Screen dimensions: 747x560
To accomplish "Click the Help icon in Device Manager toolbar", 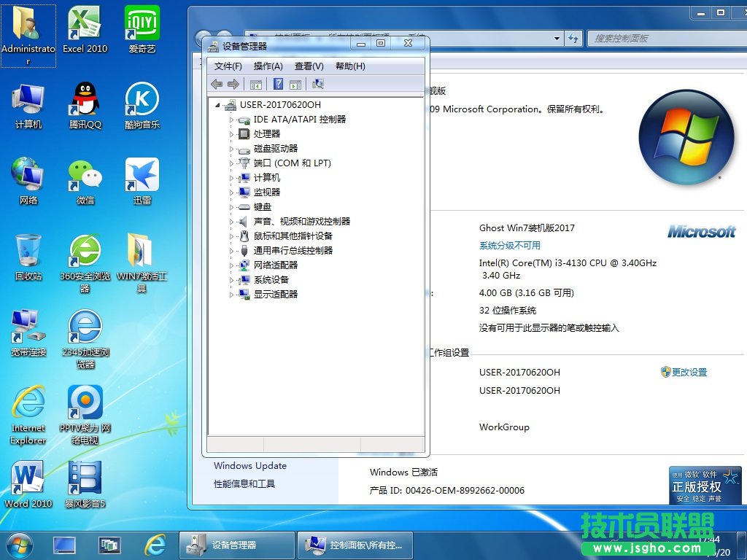I will (278, 85).
